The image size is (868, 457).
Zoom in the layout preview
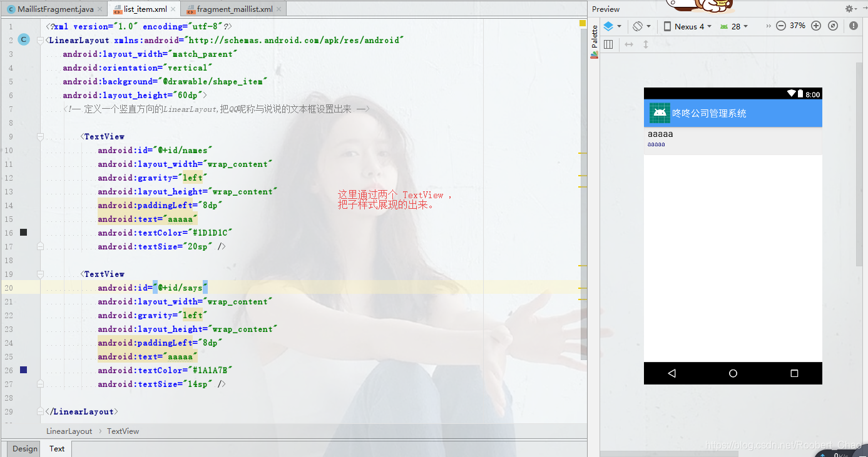tap(816, 26)
